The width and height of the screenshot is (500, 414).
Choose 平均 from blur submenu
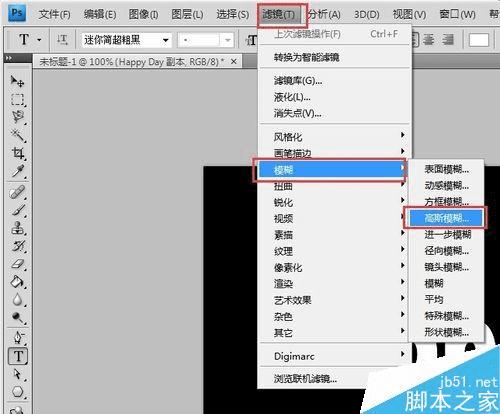click(446, 299)
